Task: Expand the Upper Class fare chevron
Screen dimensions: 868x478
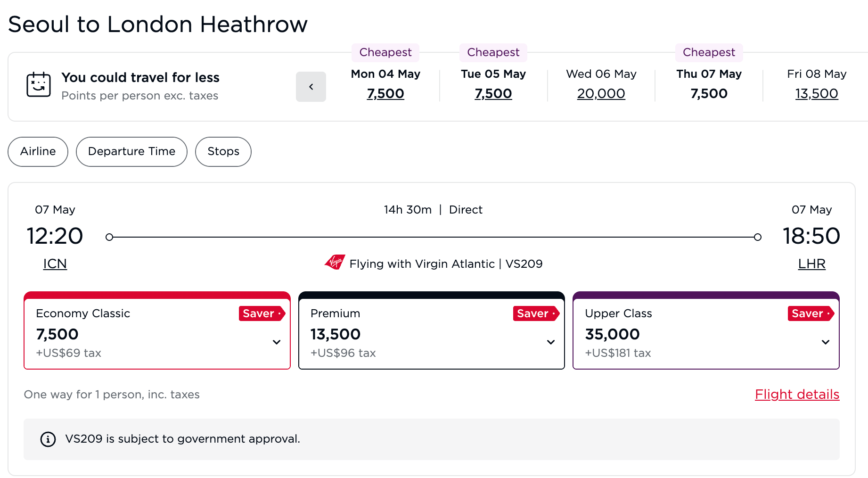Action: tap(826, 342)
